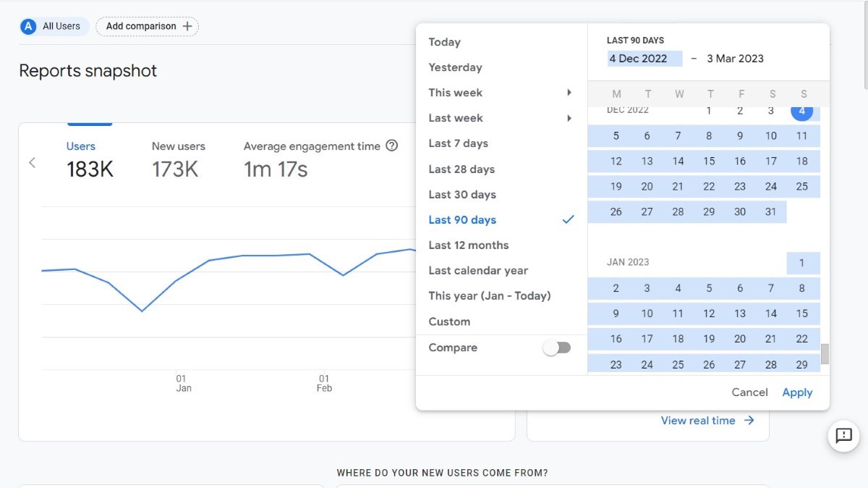Click the plus icon in Add comparison
Viewport: 868px width, 488px height.
[x=187, y=26]
